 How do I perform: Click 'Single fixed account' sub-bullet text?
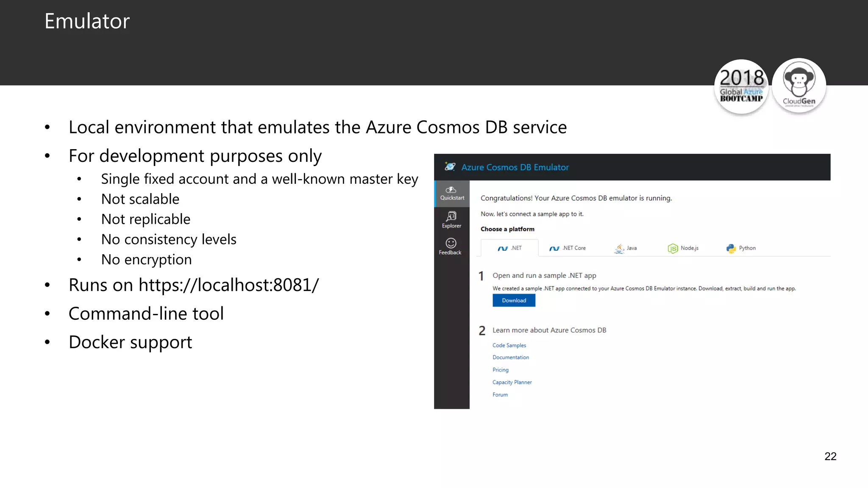[x=259, y=179]
